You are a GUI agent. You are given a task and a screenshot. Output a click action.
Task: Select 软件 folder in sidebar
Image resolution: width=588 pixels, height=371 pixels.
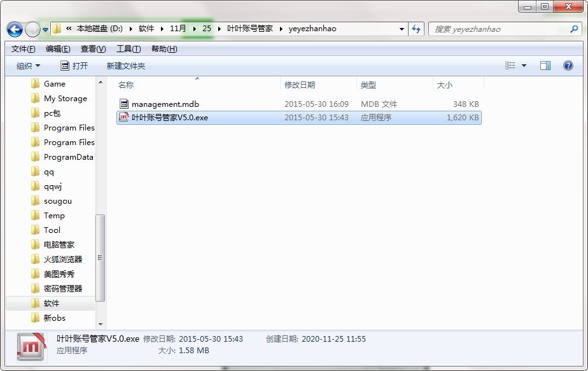[52, 303]
